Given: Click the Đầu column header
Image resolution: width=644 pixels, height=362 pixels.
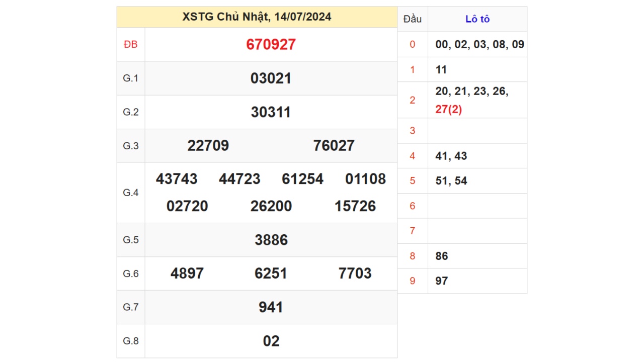Looking at the screenshot, I should (413, 19).
